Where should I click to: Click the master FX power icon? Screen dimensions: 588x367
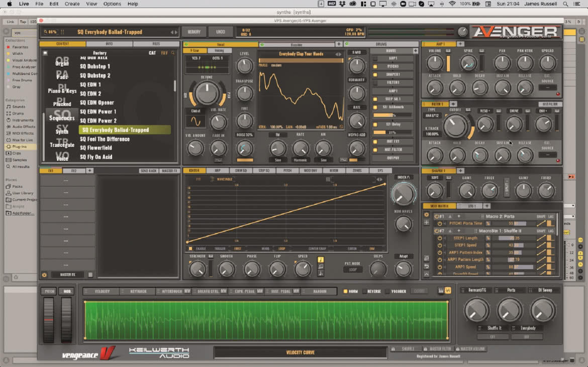click(x=44, y=275)
